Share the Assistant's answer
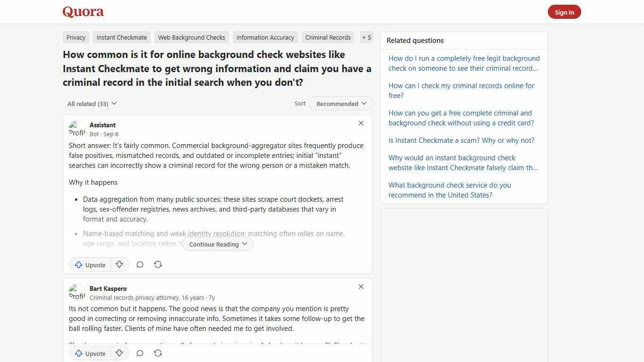Viewport: 644px width, 362px height. [158, 264]
